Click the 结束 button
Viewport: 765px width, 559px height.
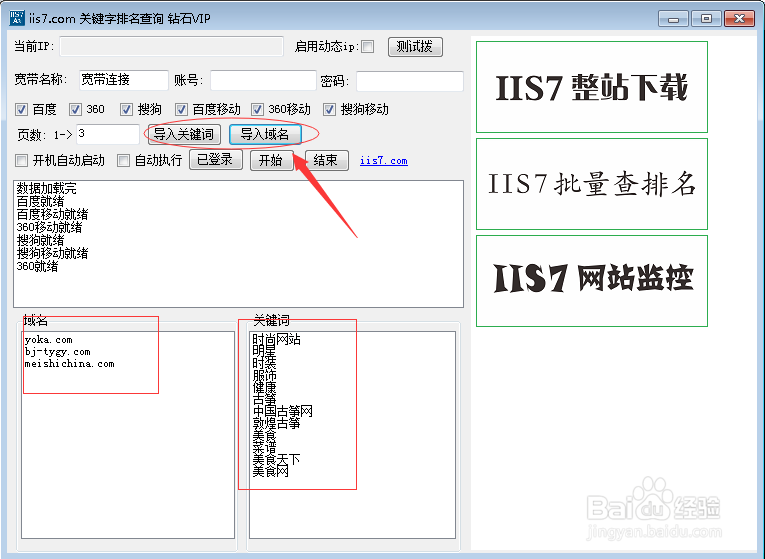tap(326, 160)
